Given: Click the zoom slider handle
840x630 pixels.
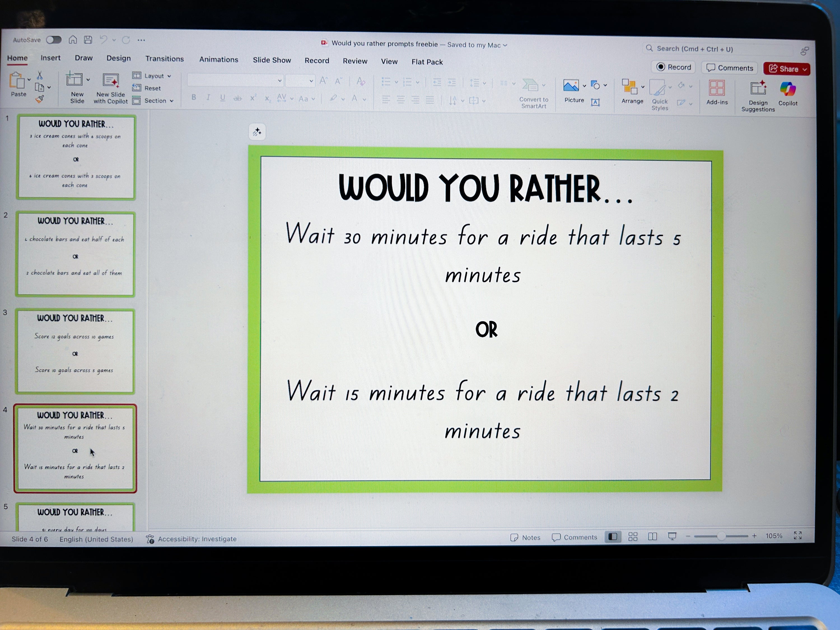Looking at the screenshot, I should [721, 536].
